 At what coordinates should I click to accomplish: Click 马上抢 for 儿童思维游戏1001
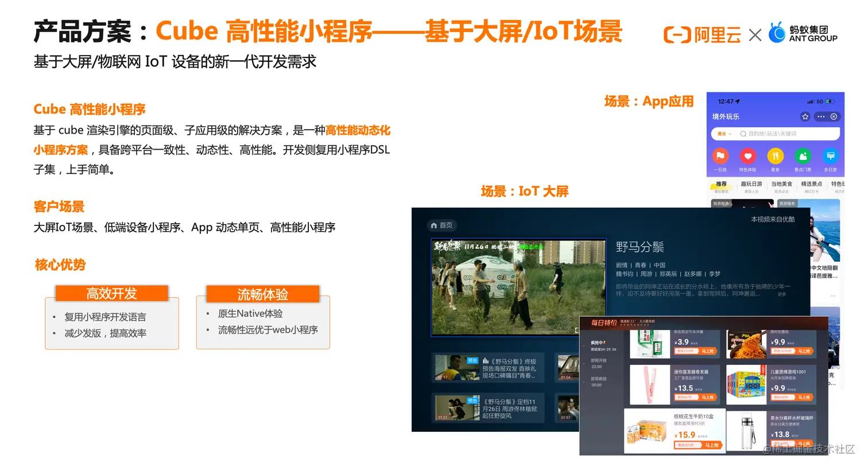click(804, 397)
